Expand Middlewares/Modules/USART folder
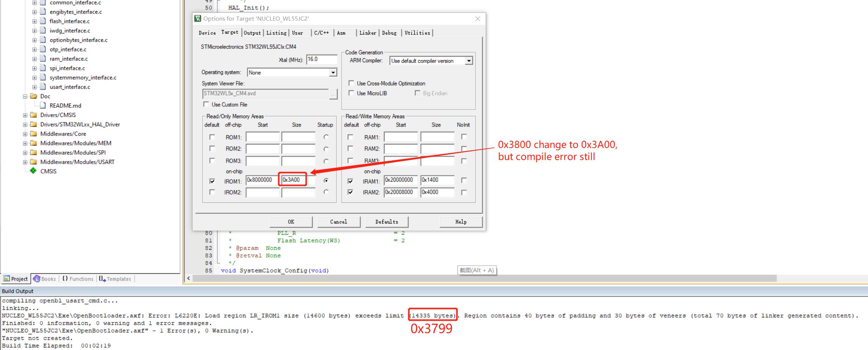This screenshot has width=868, height=350. click(x=25, y=162)
